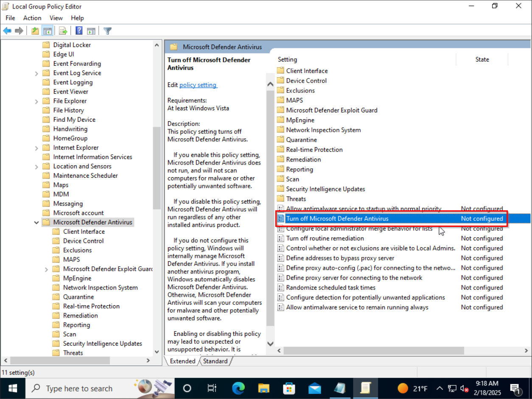Viewport: 532px width, 399px height.
Task: Select Real-time Protection in the console tree
Action: click(91, 306)
